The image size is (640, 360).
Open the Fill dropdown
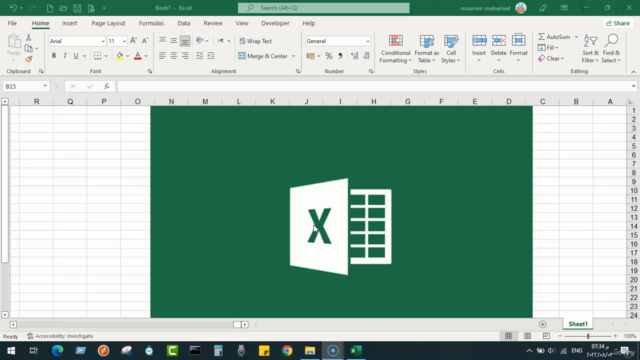[x=548, y=48]
